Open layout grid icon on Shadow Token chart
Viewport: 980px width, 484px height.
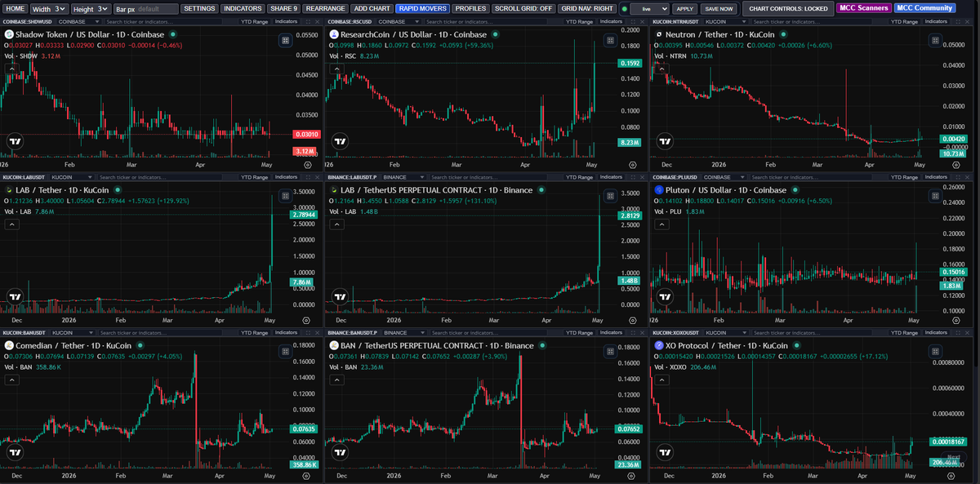pyautogui.click(x=285, y=39)
